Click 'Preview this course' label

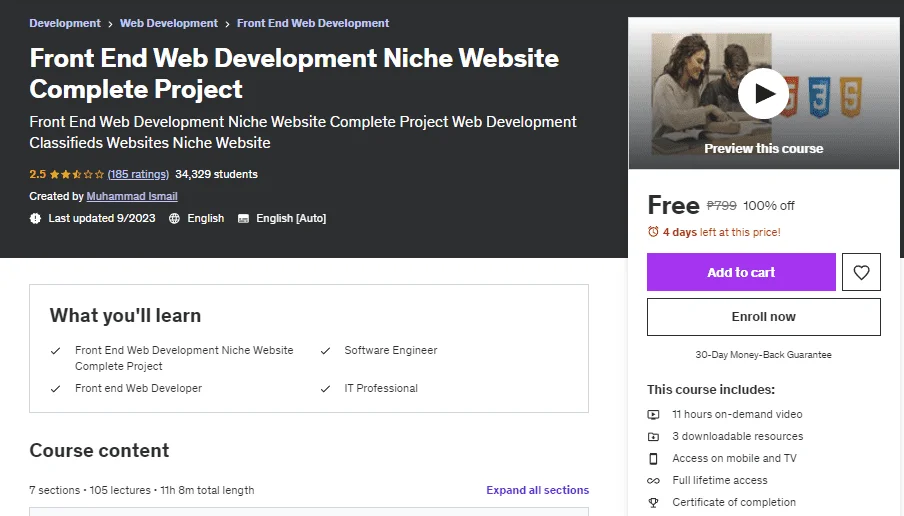(x=763, y=149)
